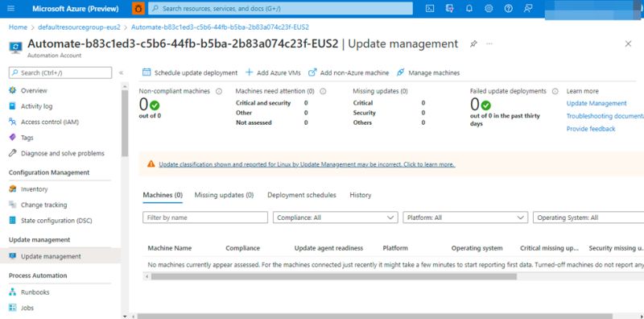Image resolution: width=644 pixels, height=319 pixels.
Task: Open Activity log in the sidebar
Action: coord(36,106)
